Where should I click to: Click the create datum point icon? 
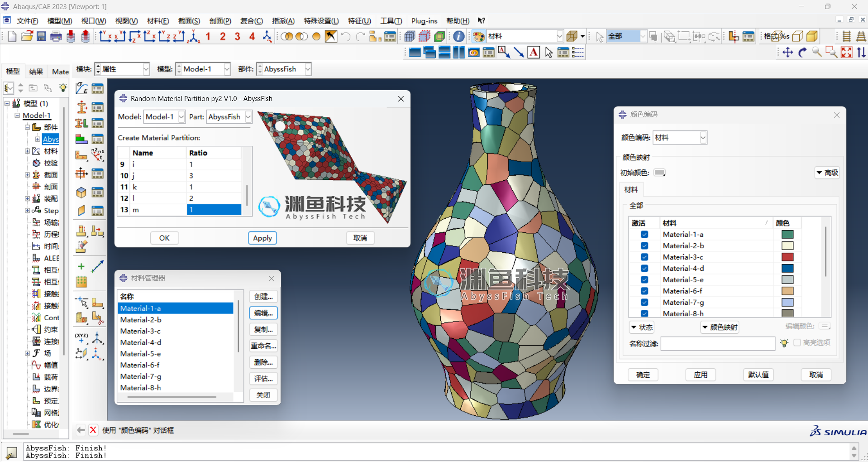81,266
